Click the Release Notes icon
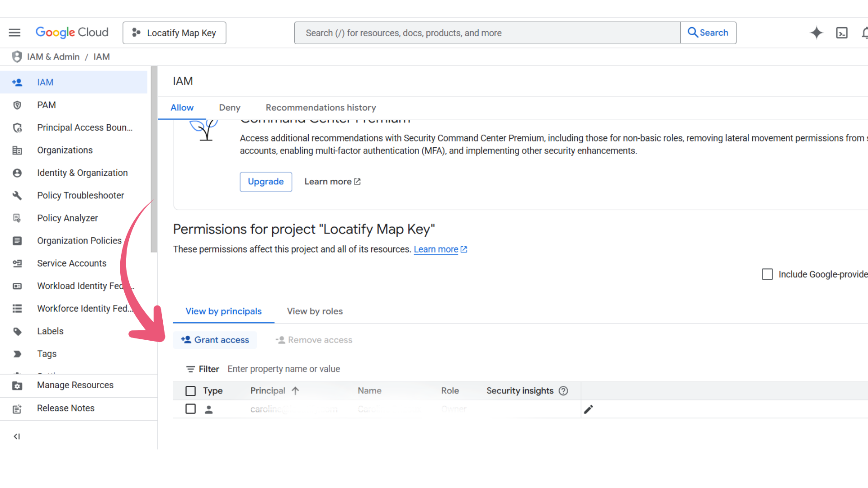868x488 pixels. click(17, 408)
